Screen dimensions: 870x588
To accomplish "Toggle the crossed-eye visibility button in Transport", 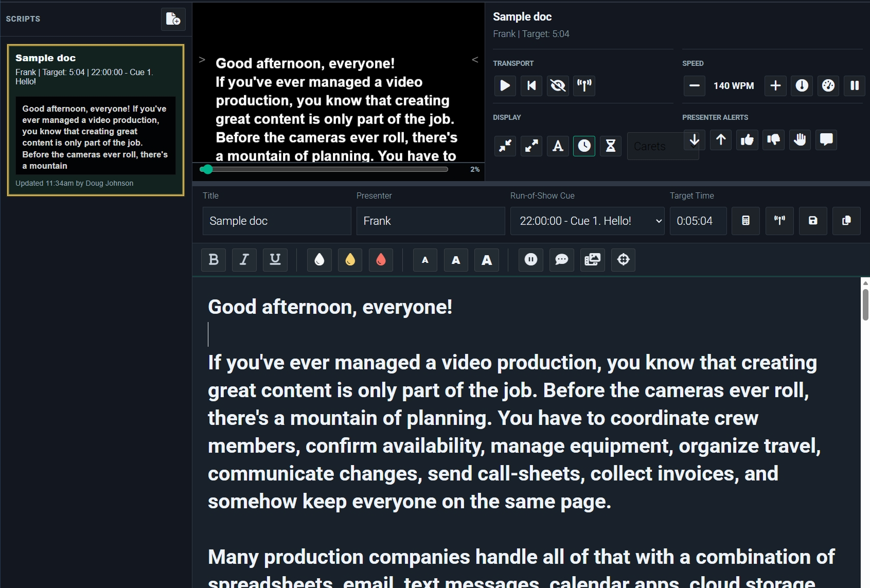I will [x=558, y=85].
